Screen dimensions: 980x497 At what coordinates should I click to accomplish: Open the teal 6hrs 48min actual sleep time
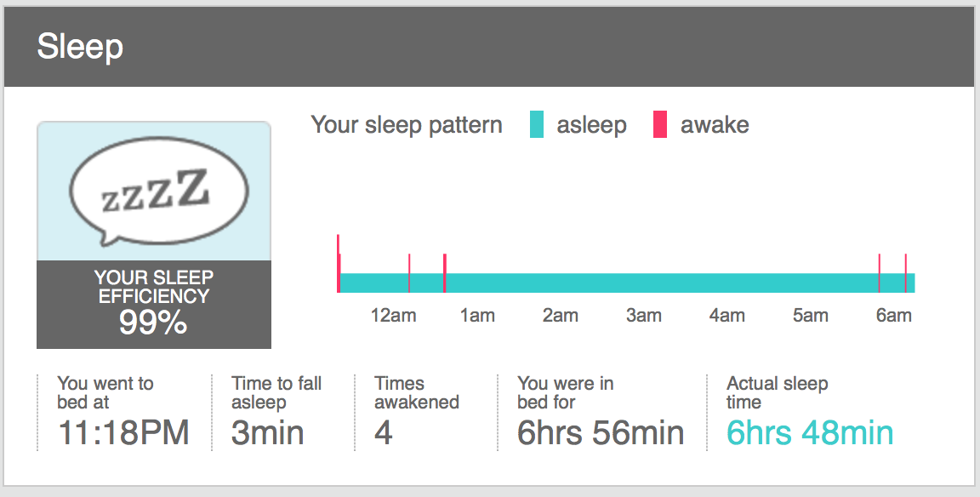[x=810, y=432]
